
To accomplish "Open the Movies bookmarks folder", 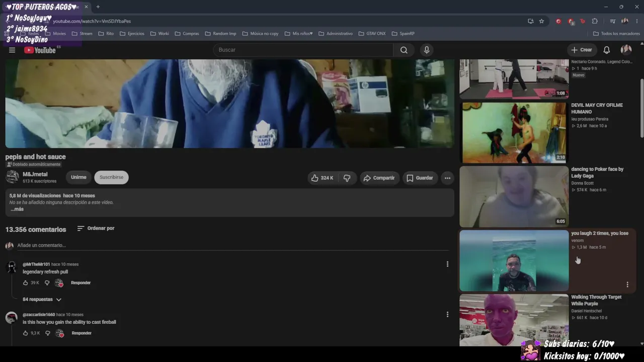I will coord(55,34).
